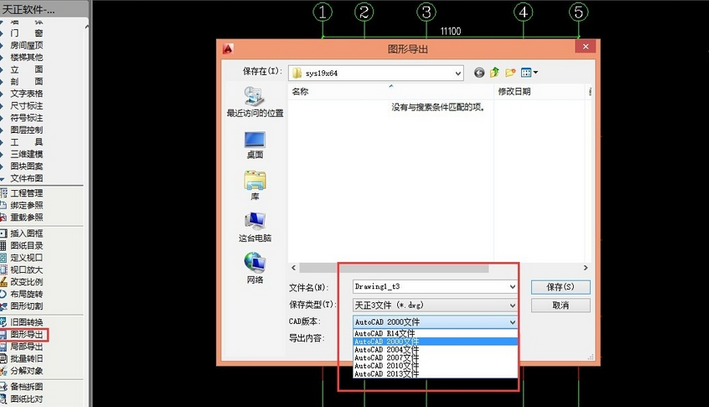The height and width of the screenshot is (407, 709).
Task: Click the sidebar scroll-up arrow
Action: pos(86,27)
